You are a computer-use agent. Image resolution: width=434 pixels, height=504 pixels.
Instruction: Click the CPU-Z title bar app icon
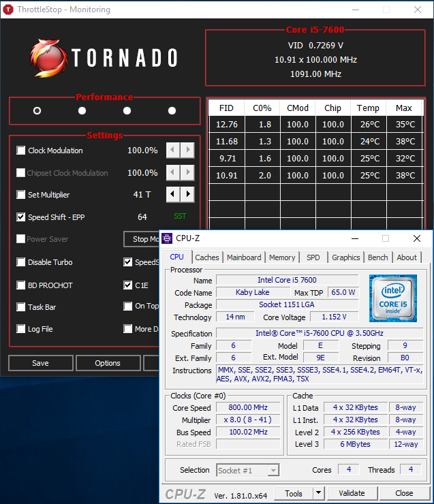(x=167, y=238)
